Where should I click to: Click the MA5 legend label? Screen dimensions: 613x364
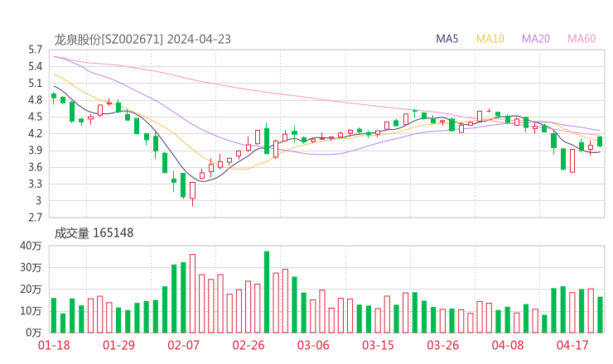pyautogui.click(x=446, y=39)
